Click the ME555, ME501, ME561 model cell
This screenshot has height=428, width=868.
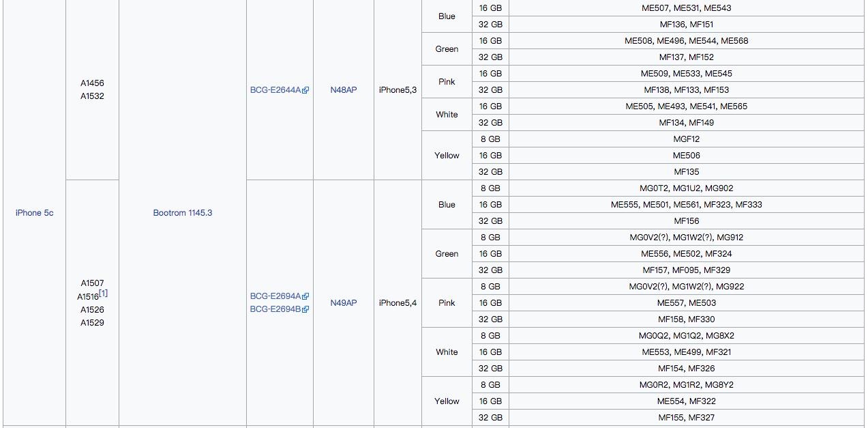coord(686,205)
